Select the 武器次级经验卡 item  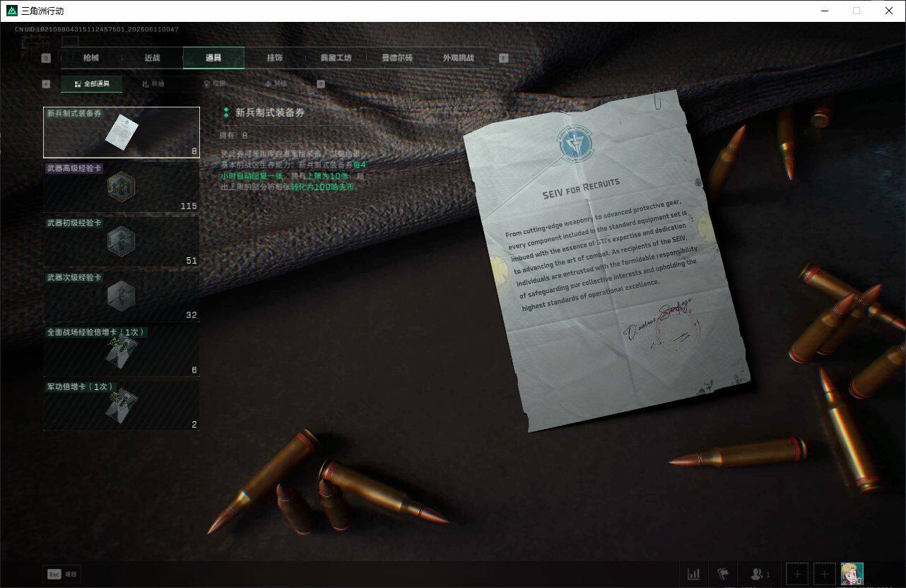point(122,296)
